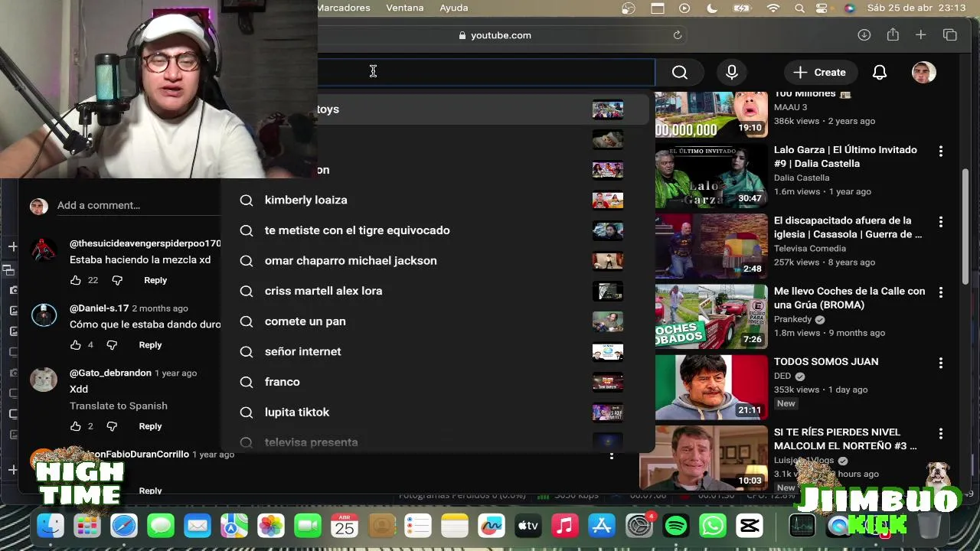Reply to @Daniel-s.17 comment
The image size is (980, 551).
[x=150, y=345]
